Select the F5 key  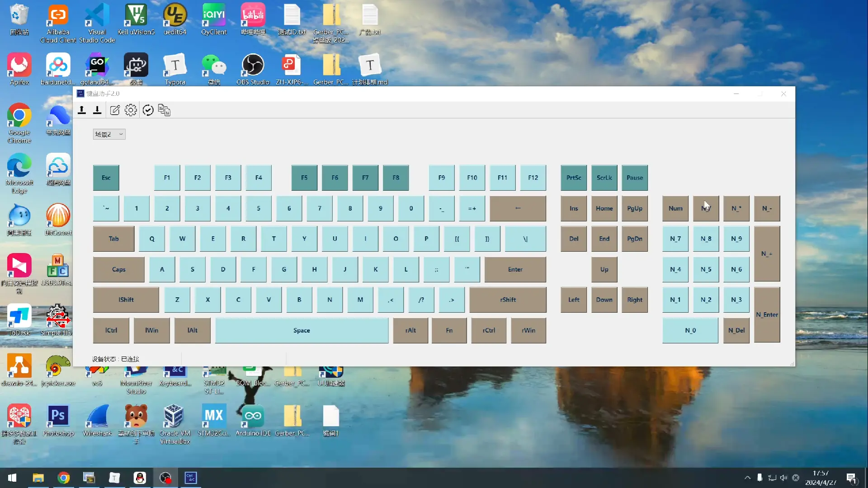pos(304,178)
